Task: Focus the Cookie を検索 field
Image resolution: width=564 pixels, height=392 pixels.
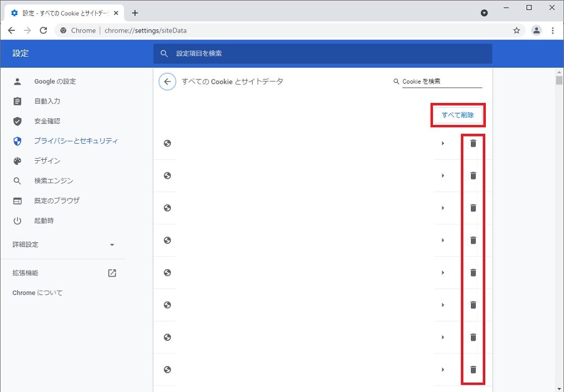Action: click(x=441, y=81)
